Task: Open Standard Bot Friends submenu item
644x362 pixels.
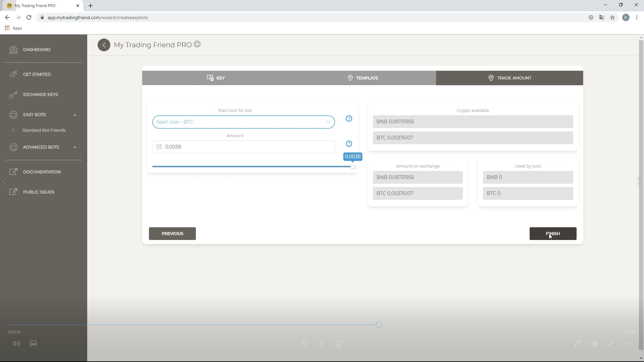Action: click(x=44, y=130)
